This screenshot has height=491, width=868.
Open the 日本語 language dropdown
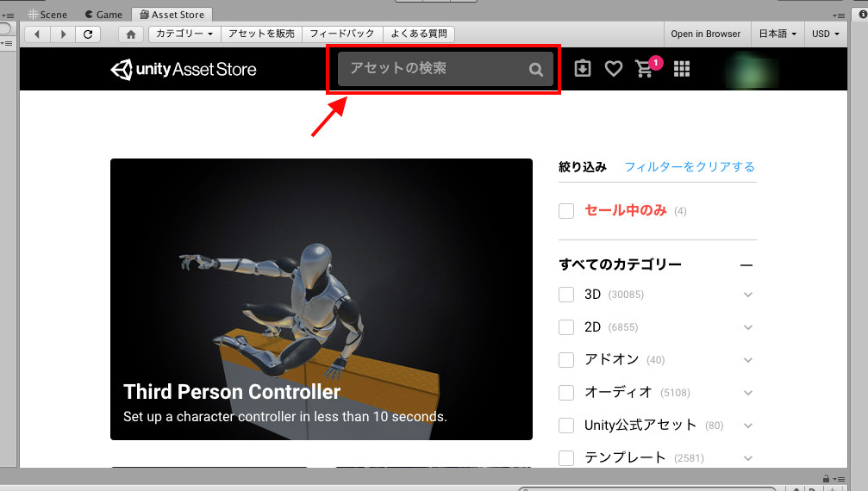coord(777,34)
